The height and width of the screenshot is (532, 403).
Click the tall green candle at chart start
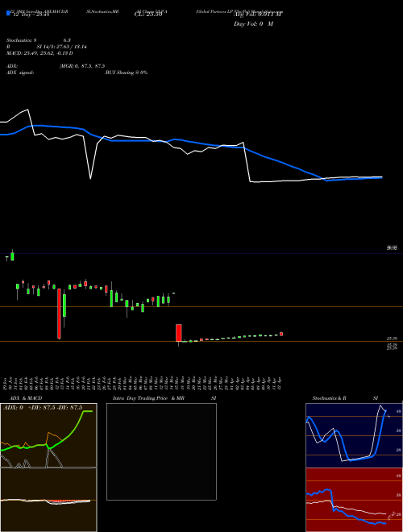click(13, 256)
